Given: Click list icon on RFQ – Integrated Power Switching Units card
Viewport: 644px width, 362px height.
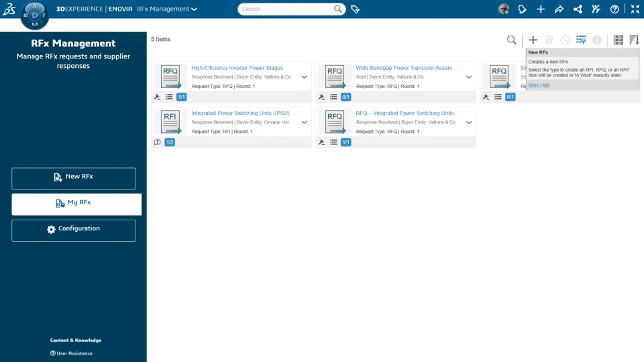Looking at the screenshot, I should pos(333,142).
